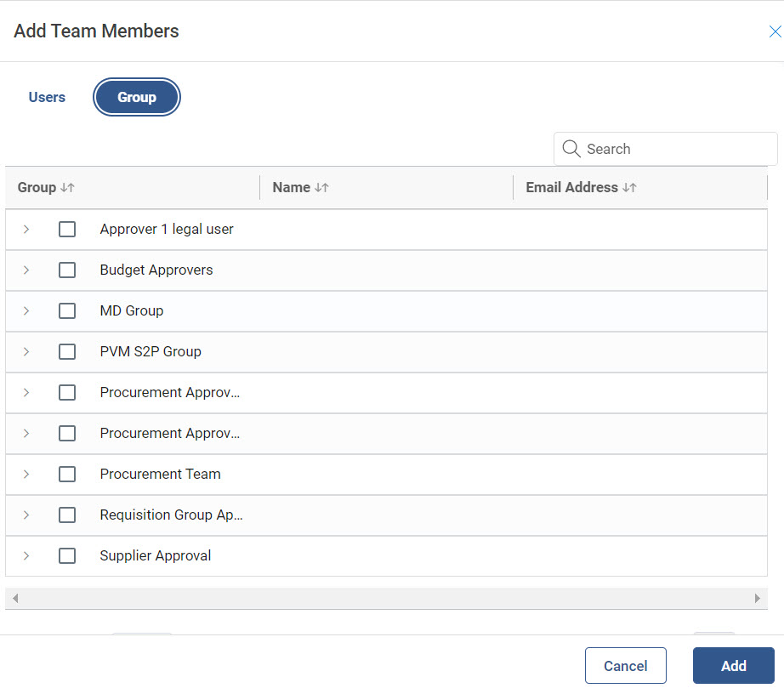Click the sort icon beside Group header
784x694 pixels.
pyautogui.click(x=68, y=188)
